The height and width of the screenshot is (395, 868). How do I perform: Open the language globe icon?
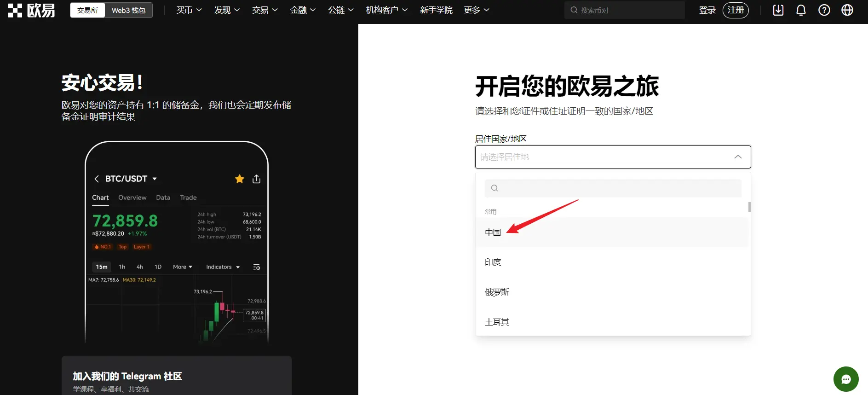click(x=847, y=10)
